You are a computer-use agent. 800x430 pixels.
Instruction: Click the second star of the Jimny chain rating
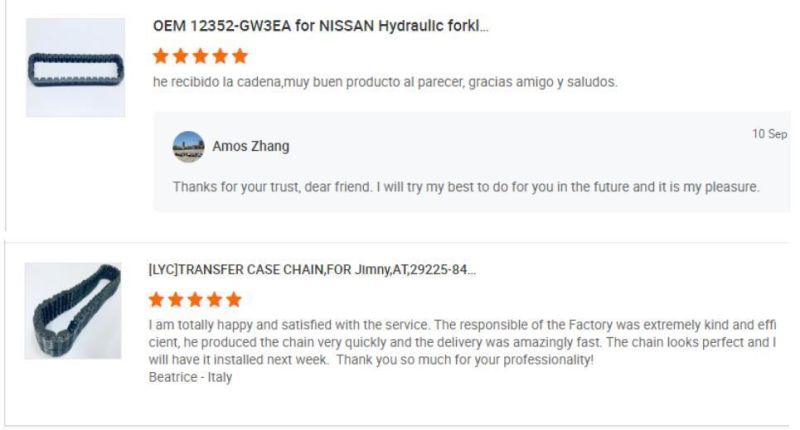pos(176,299)
